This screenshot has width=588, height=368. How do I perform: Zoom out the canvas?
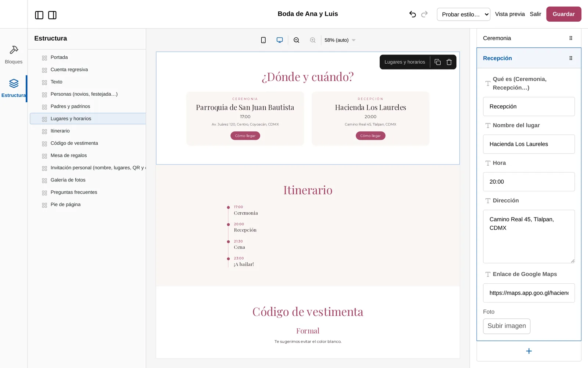coord(297,40)
